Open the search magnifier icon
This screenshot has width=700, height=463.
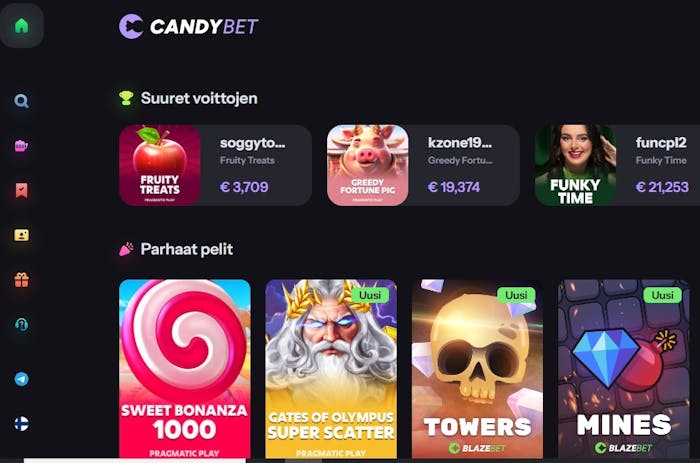21,101
